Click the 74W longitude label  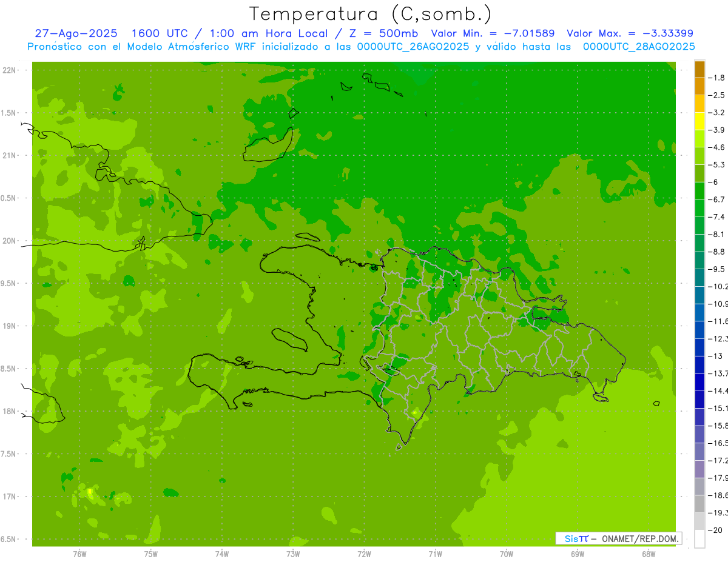(x=222, y=554)
